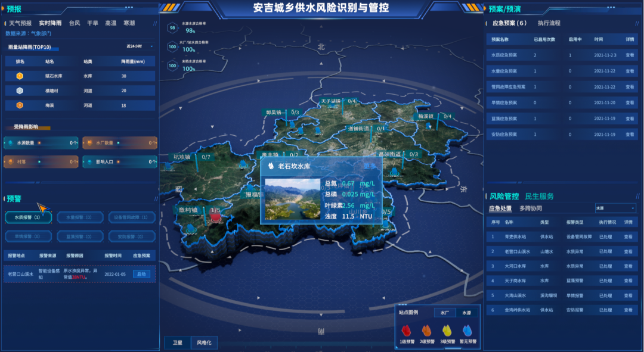Collapse the 预警 panel using its corner handle
The width and height of the screenshot is (644, 352).
coord(155,198)
